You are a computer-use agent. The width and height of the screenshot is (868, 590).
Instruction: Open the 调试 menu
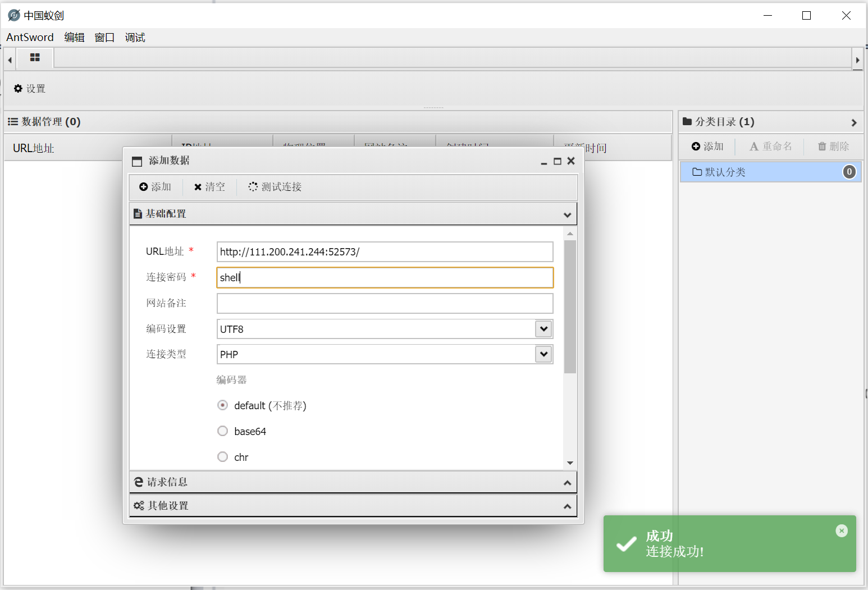coord(135,37)
